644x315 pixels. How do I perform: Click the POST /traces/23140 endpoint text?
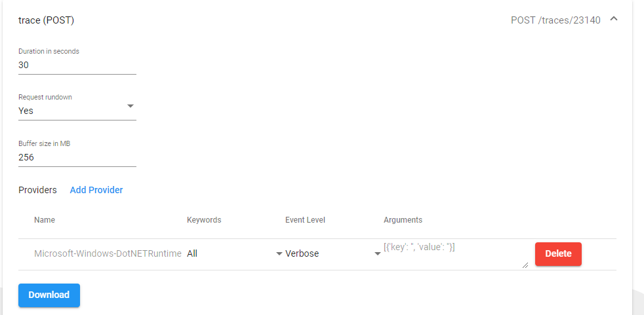[x=555, y=20]
